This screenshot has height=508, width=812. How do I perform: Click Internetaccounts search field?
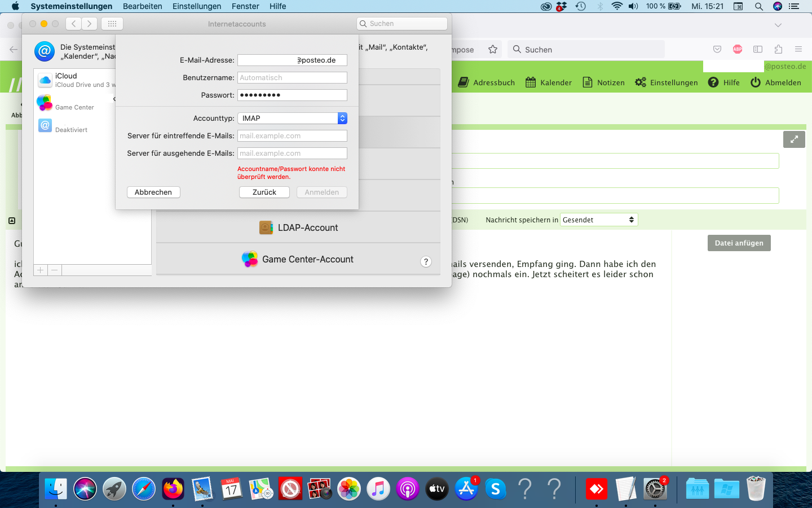tap(402, 24)
